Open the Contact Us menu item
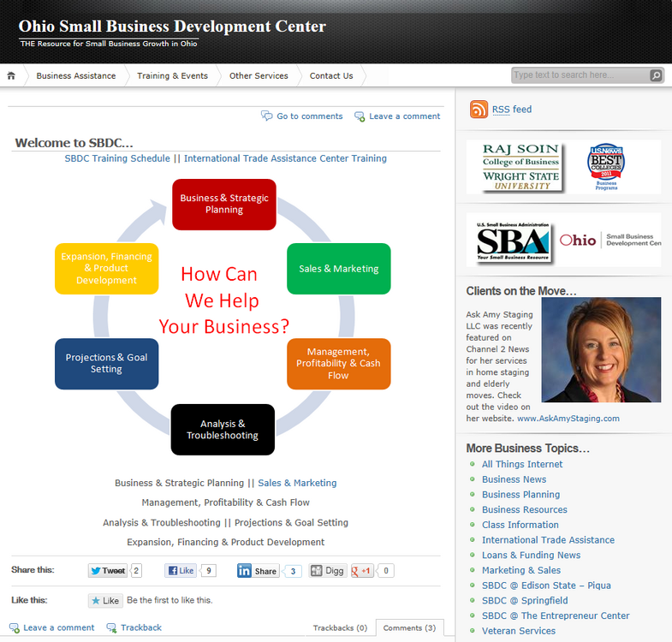Screen dimensions: 672x642 331,76
